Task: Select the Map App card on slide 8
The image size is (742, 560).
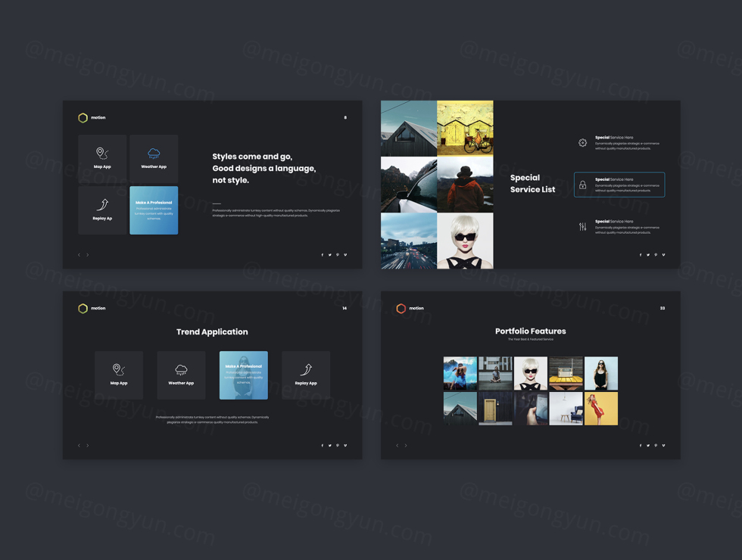Action: tap(102, 159)
